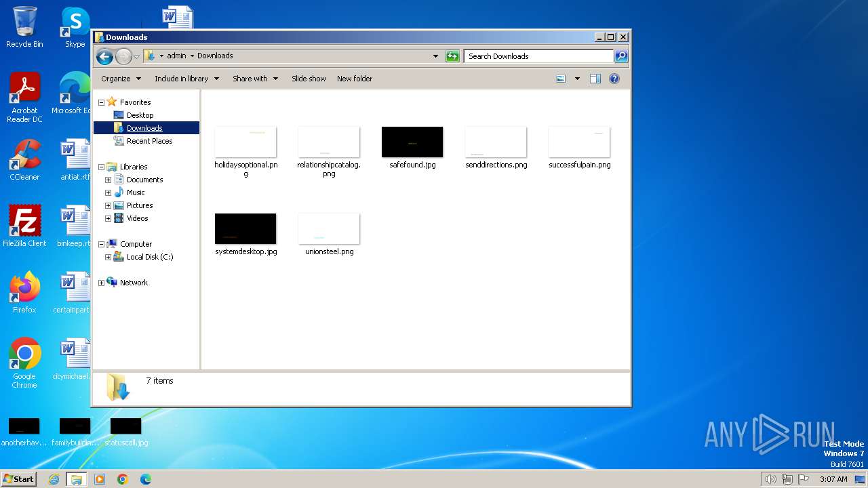
Task: Select the Recycle Bin desktop icon
Action: click(24, 27)
